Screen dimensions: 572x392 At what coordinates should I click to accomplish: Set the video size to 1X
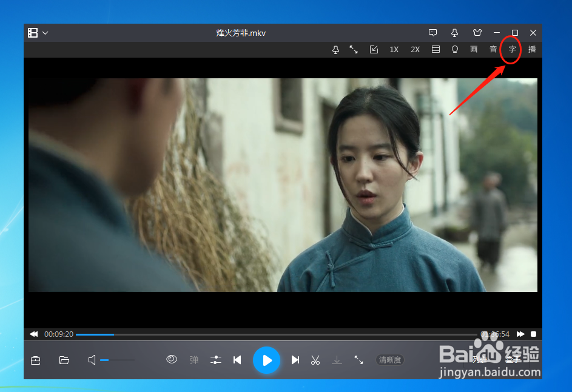(394, 49)
